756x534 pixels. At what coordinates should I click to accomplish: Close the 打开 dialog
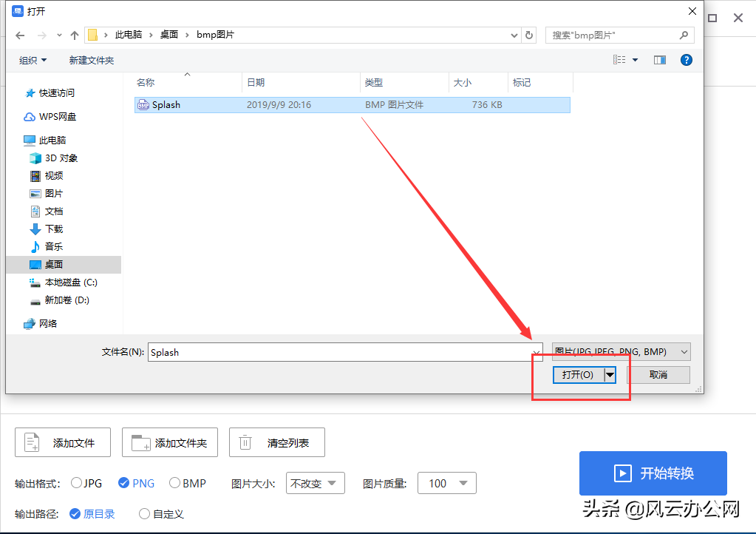coord(692,11)
